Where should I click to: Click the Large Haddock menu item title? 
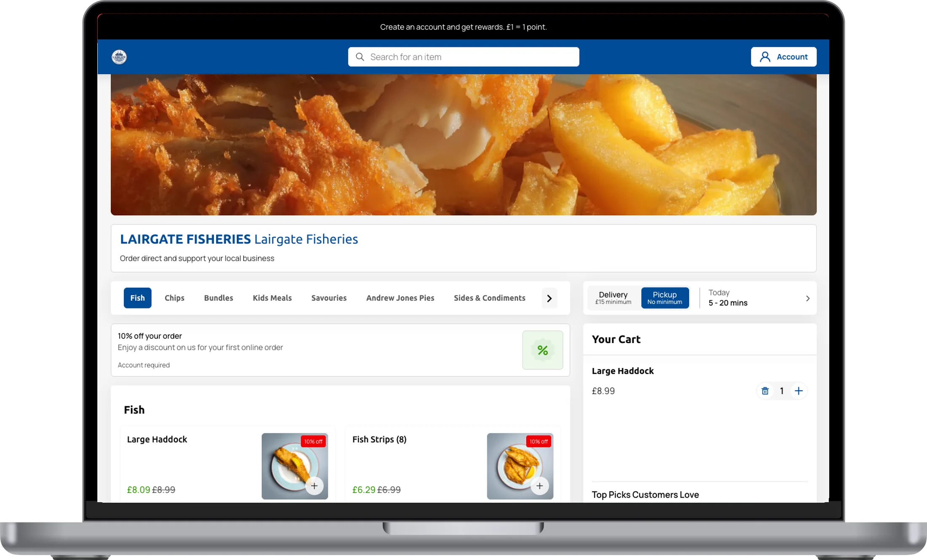(x=157, y=439)
